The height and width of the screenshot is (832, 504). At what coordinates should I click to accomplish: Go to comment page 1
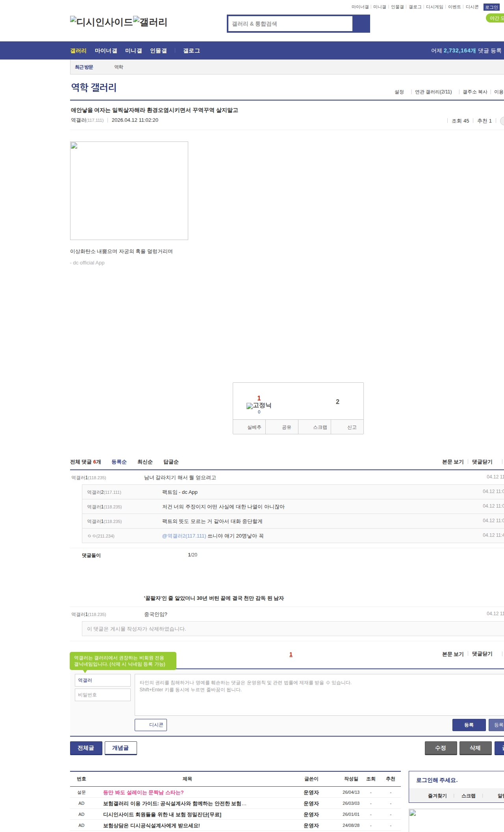(291, 654)
